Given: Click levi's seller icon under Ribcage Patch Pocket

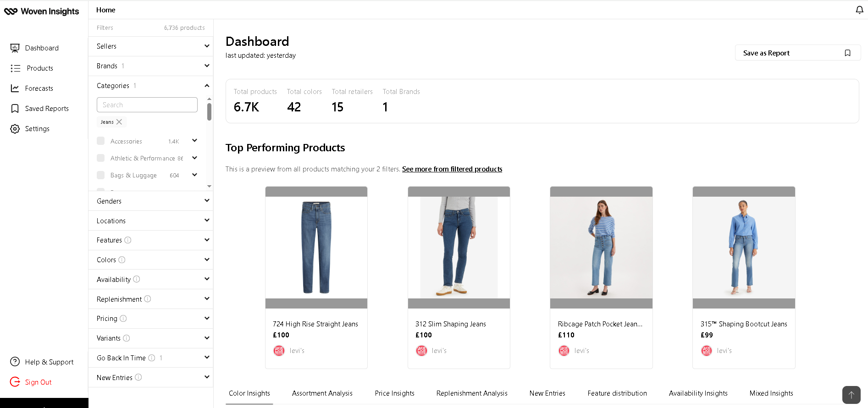Looking at the screenshot, I should click(564, 351).
